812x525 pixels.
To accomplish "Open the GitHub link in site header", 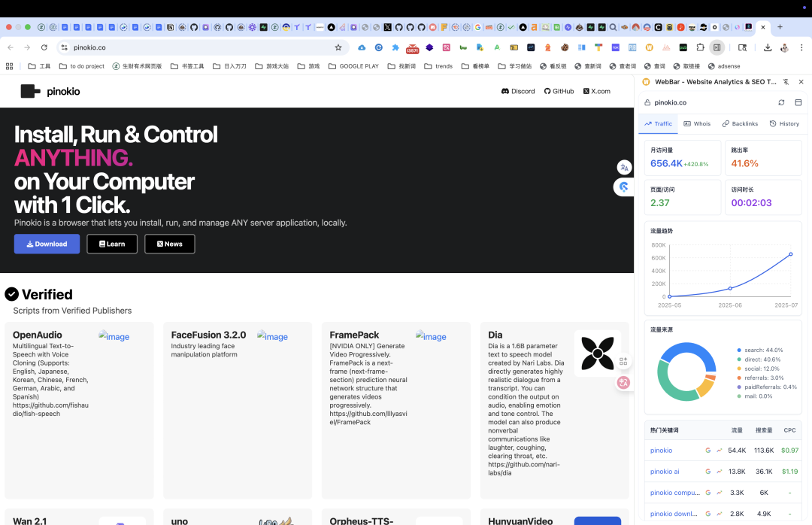I will pyautogui.click(x=559, y=91).
